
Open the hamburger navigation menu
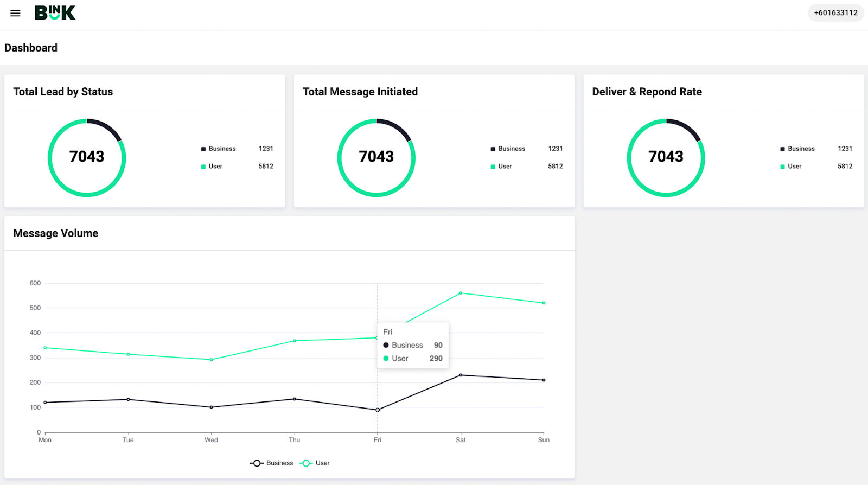[x=15, y=13]
